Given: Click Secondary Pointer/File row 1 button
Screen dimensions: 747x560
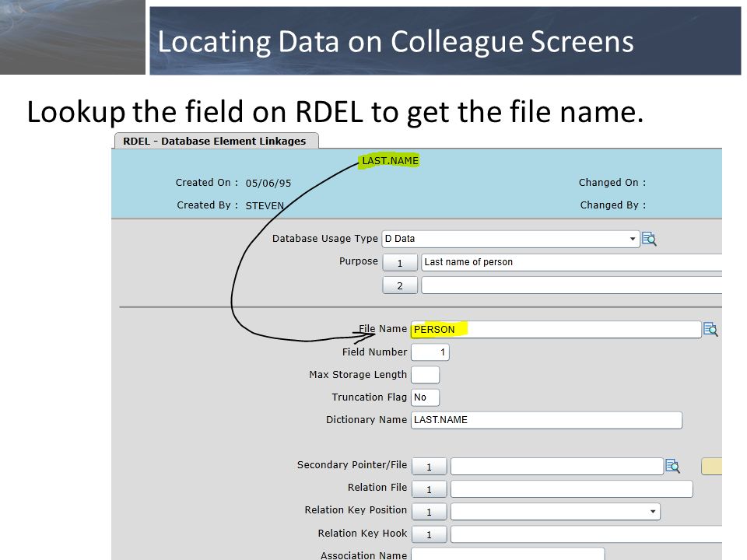Looking at the screenshot, I should click(430, 467).
